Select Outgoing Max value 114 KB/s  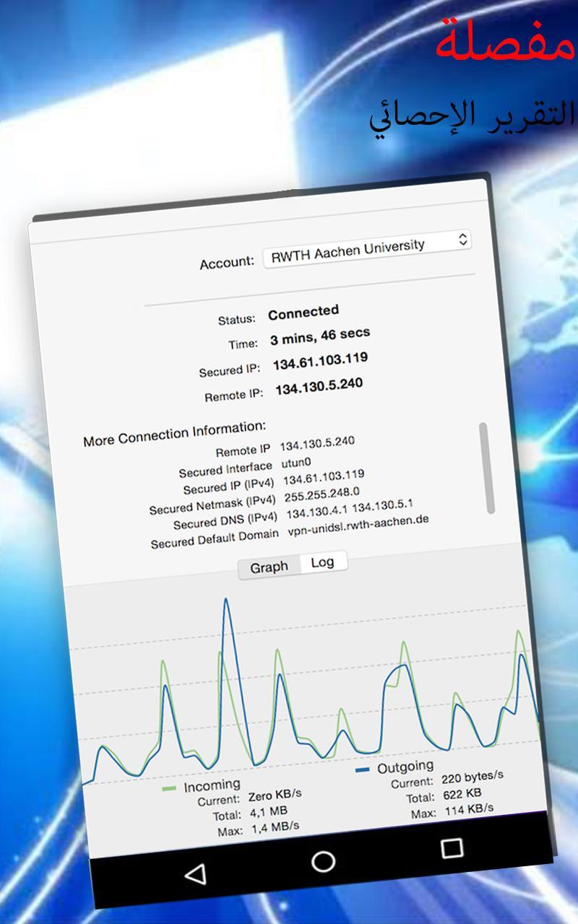[469, 810]
